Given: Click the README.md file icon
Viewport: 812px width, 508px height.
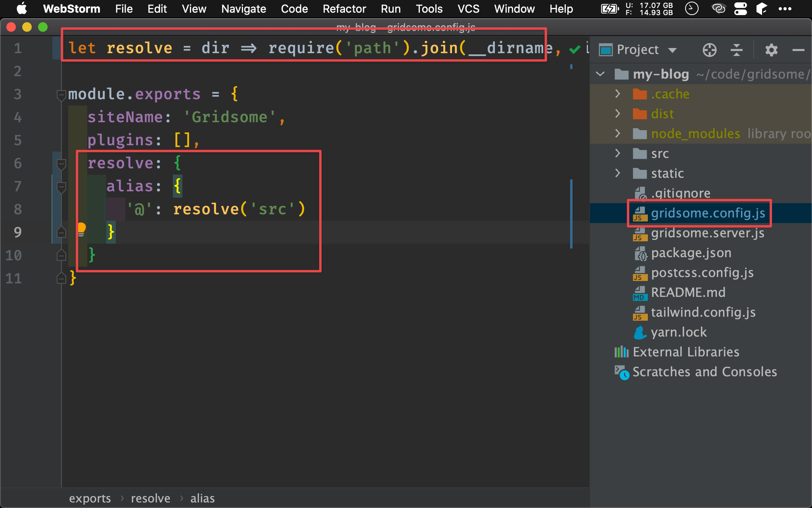Looking at the screenshot, I should (640, 293).
